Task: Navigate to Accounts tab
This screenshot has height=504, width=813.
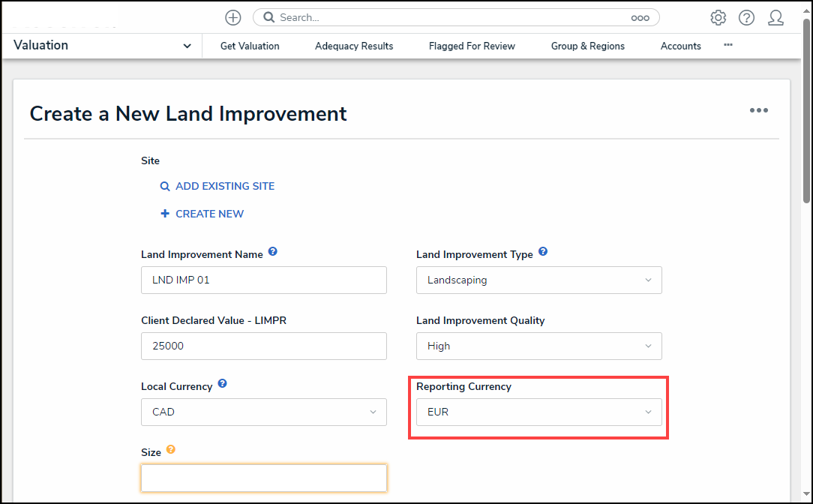Action: click(681, 46)
